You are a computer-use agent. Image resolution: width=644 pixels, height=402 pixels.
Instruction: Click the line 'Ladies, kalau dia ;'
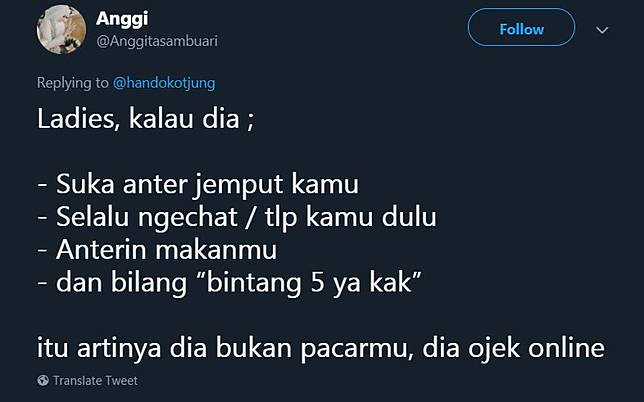point(146,119)
